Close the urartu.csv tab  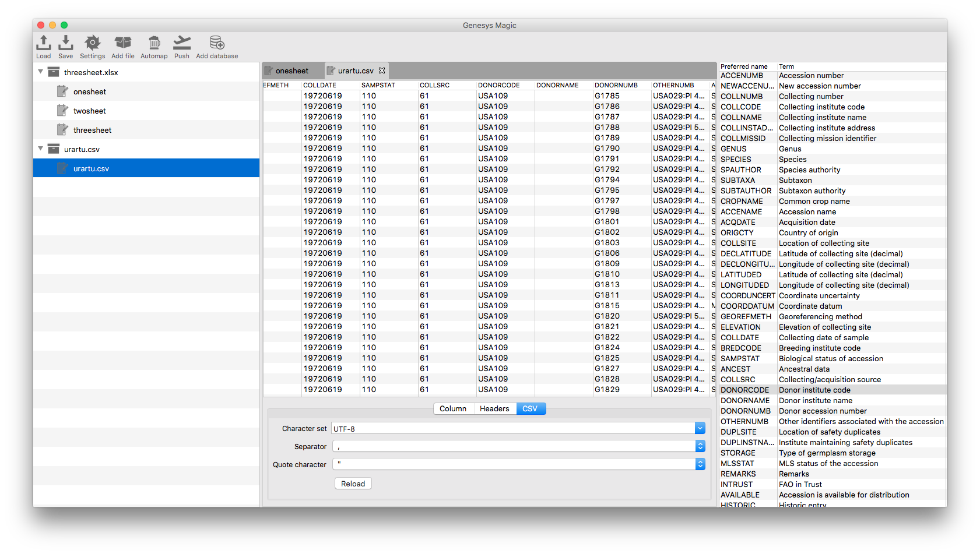(382, 70)
